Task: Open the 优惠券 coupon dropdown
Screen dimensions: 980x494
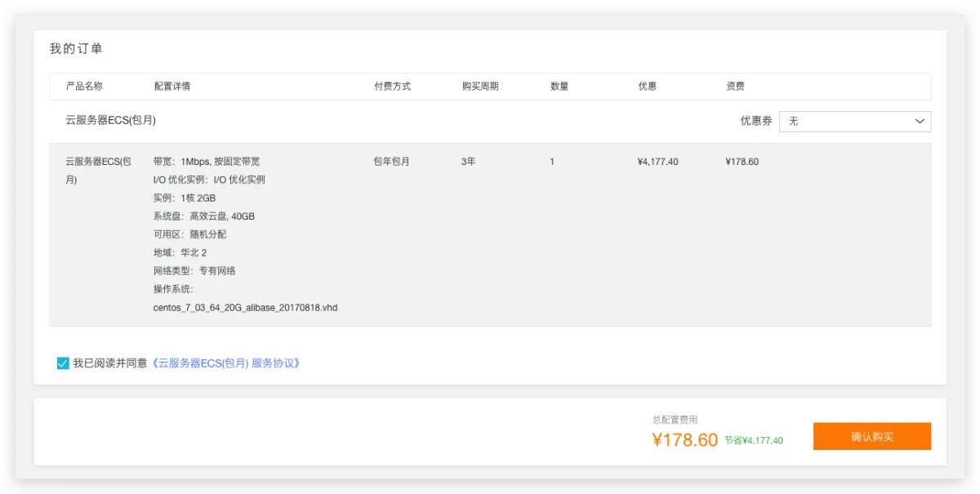Action: (854, 121)
